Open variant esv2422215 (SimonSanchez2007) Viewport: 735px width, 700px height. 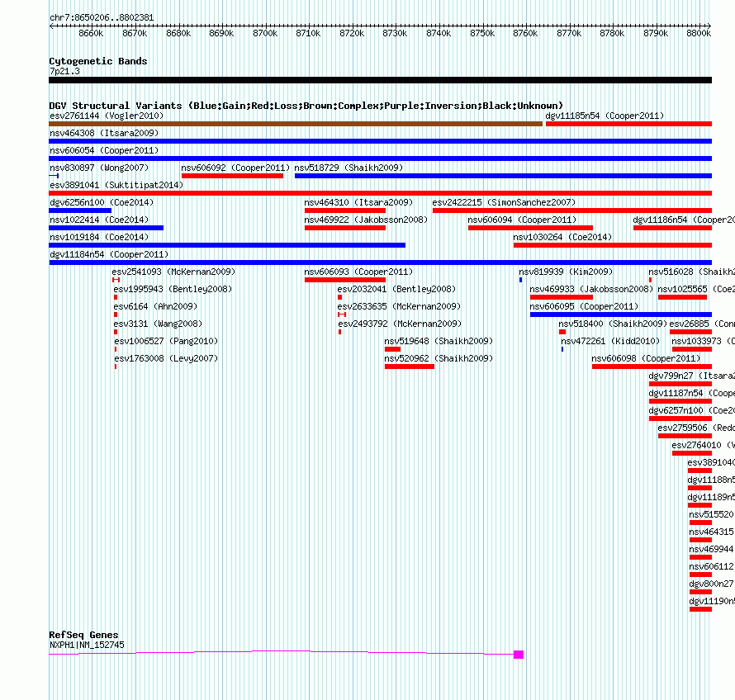(572, 210)
